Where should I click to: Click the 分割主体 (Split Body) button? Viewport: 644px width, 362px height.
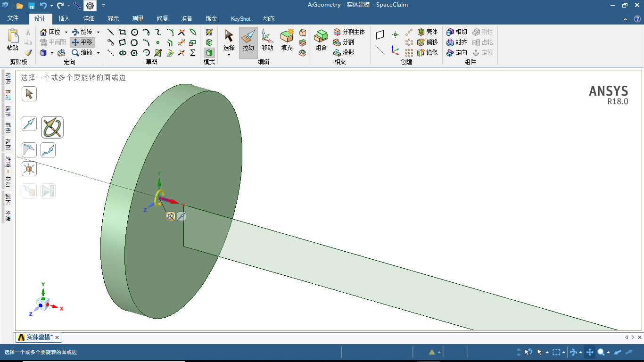[x=349, y=32]
